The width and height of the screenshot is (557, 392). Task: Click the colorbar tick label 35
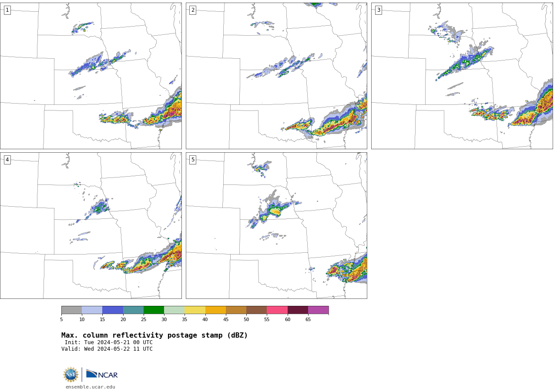[x=185, y=320]
